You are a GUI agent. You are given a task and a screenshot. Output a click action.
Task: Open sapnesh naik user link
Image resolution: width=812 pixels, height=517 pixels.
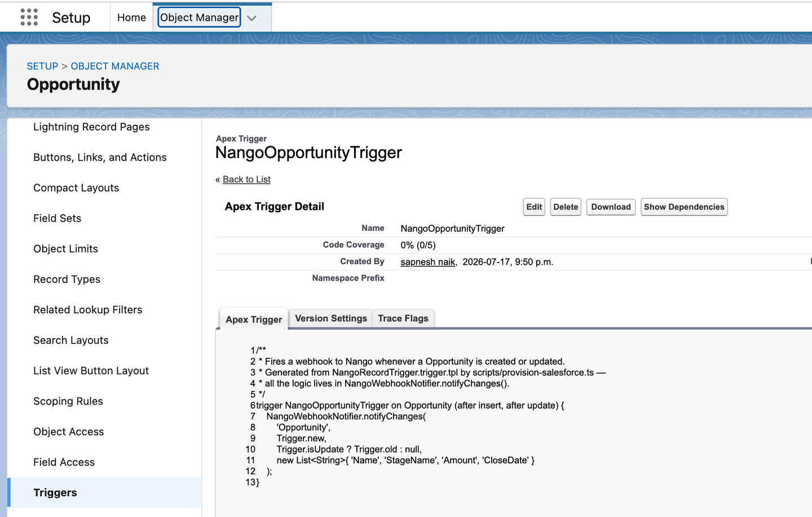pos(427,262)
